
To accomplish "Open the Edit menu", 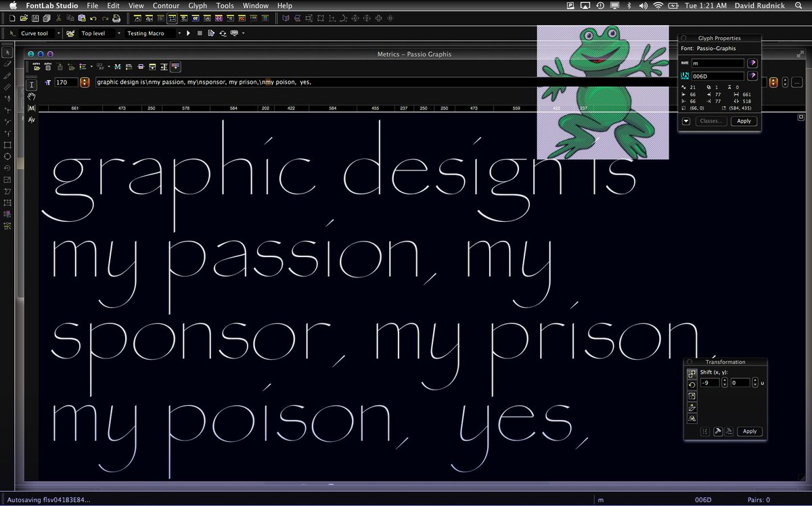I will coord(113,5).
